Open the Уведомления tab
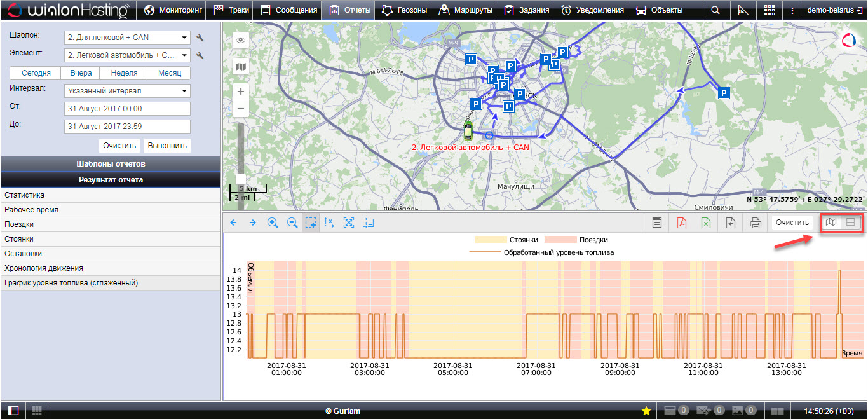 pos(591,10)
